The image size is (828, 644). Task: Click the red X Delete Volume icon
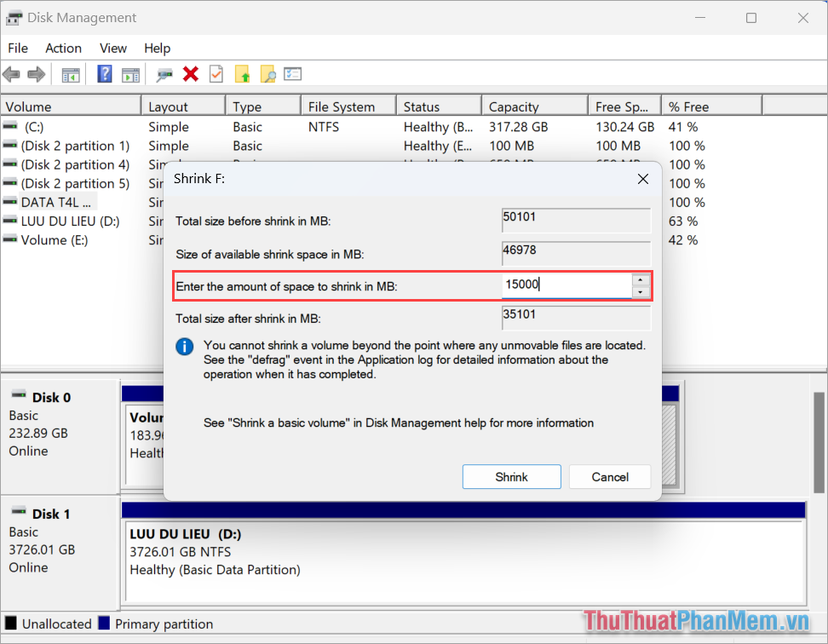click(191, 74)
